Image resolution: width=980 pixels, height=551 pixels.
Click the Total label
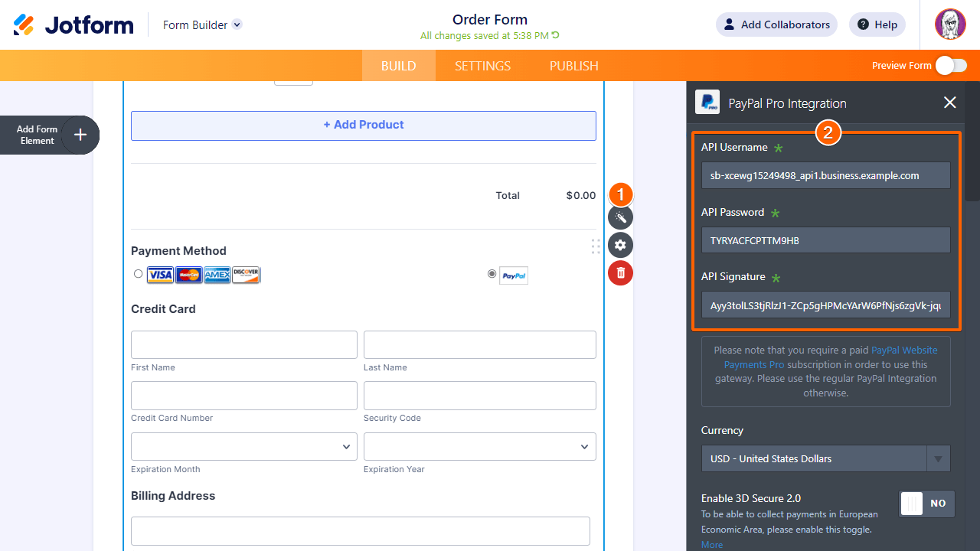(508, 196)
